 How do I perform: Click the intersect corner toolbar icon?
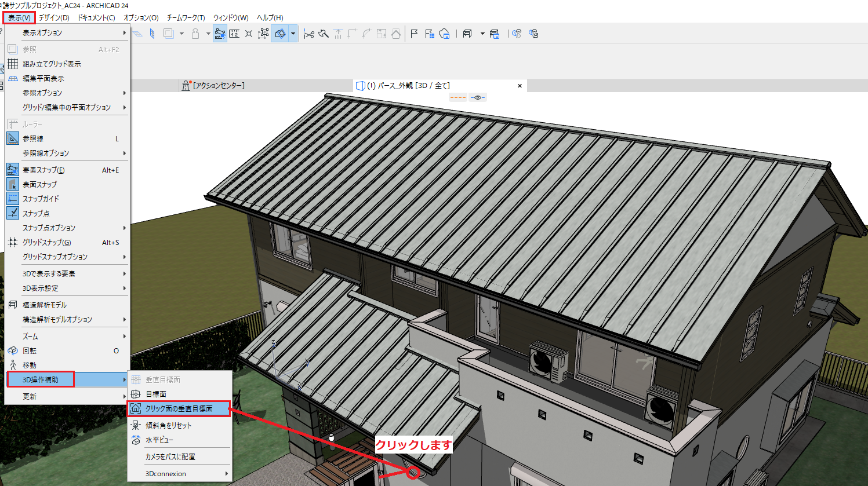[x=352, y=34]
